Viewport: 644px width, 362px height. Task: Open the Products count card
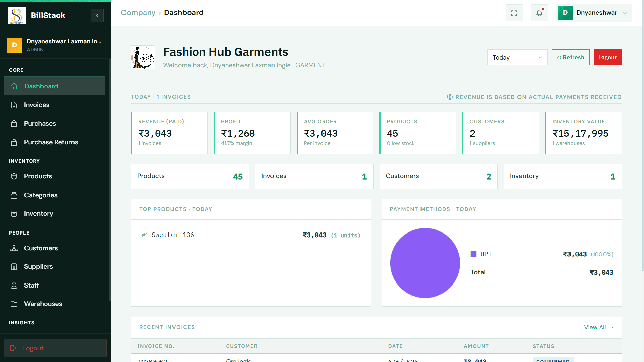pos(190,176)
